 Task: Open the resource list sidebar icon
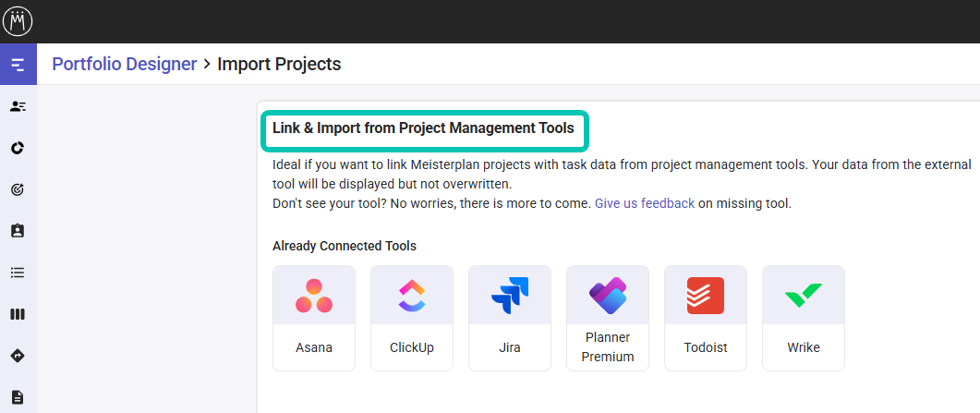(18, 106)
